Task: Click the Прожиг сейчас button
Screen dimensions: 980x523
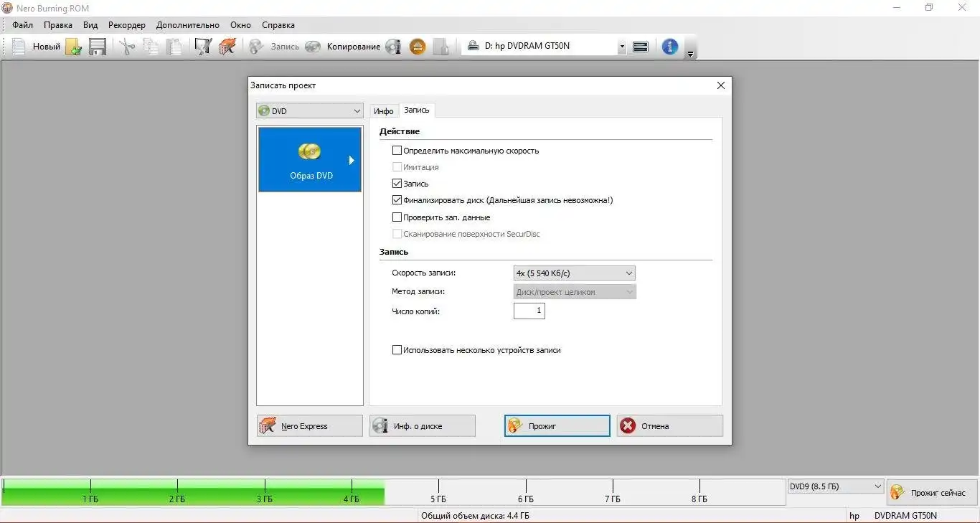Action: 932,493
